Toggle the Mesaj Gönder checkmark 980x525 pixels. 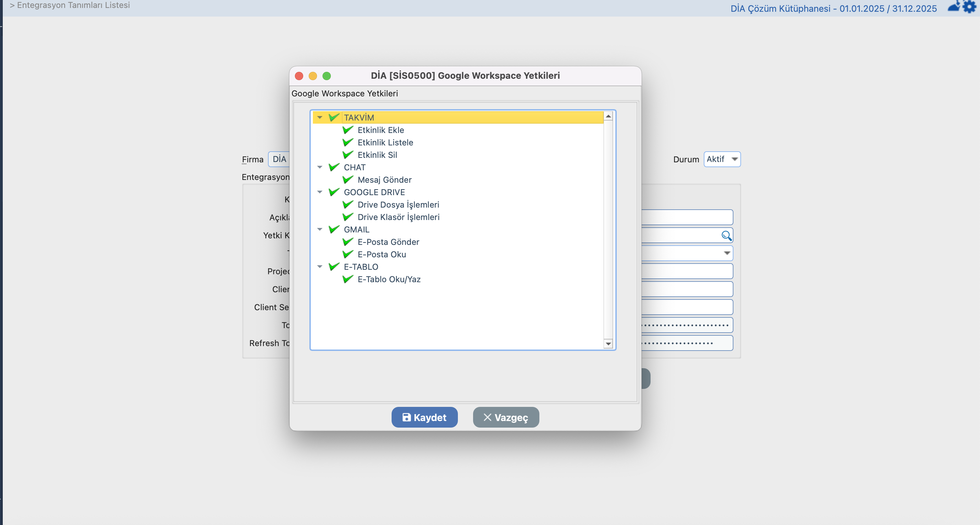point(348,180)
